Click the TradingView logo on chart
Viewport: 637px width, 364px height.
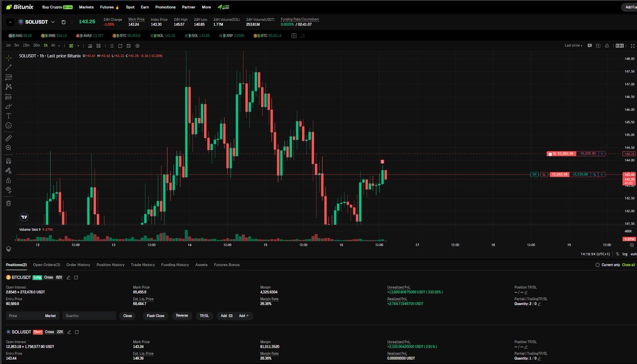point(23,216)
